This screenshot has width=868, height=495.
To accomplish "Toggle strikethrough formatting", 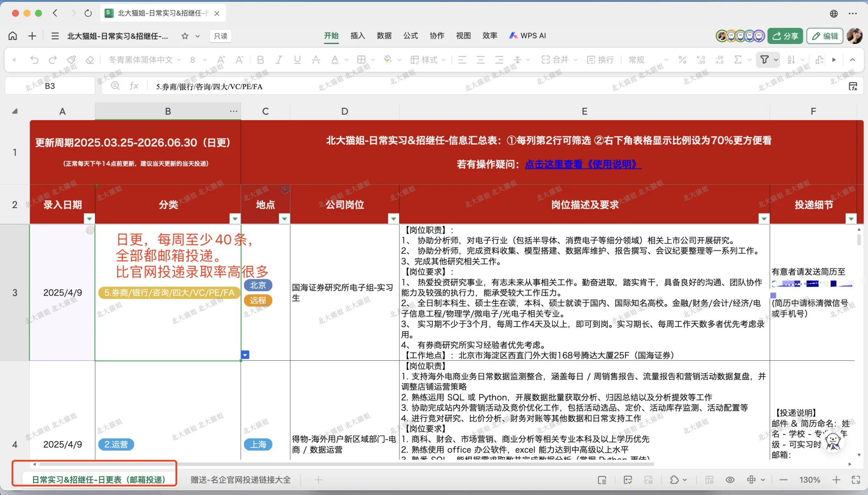I will point(316,60).
